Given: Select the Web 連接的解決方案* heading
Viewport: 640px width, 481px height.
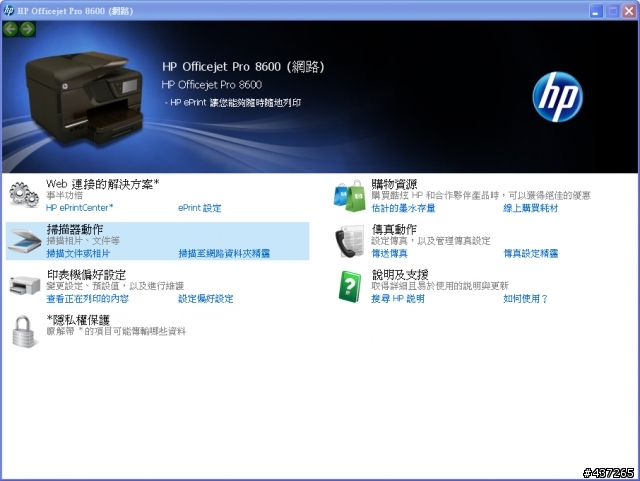Looking at the screenshot, I should tap(102, 184).
